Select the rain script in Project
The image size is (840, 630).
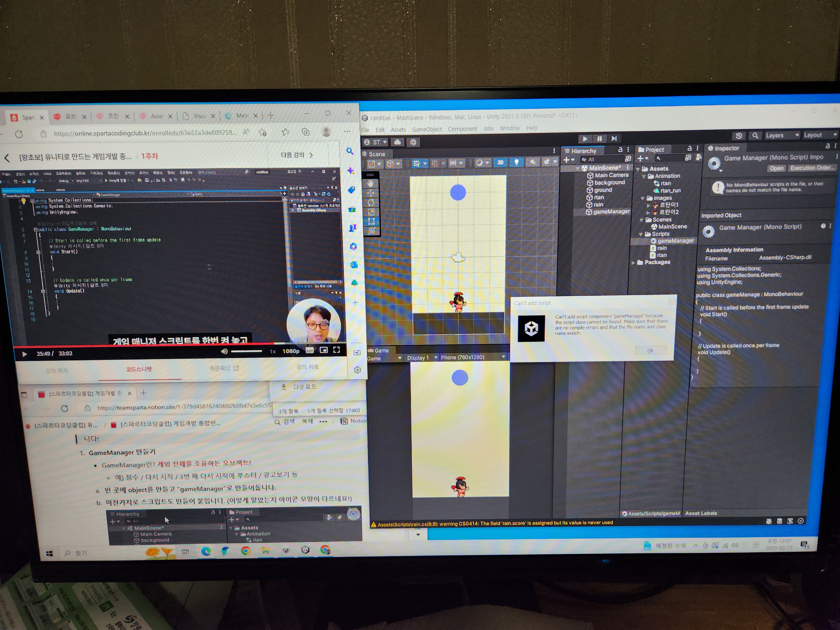click(x=659, y=248)
